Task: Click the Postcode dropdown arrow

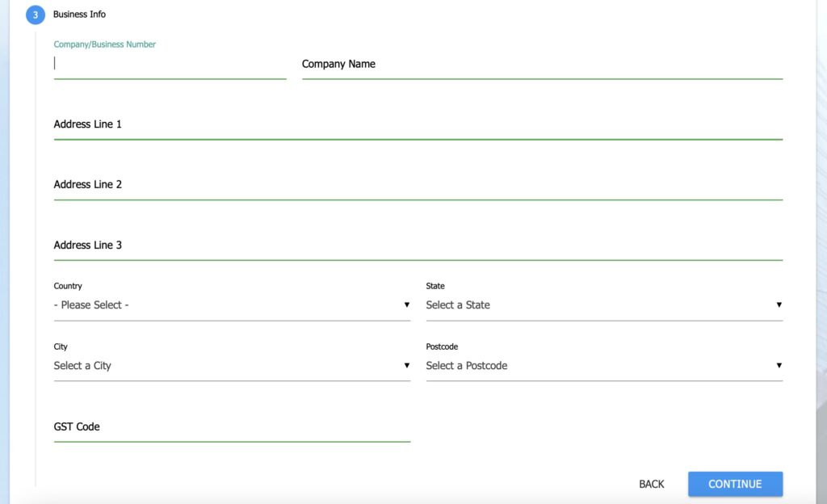Action: (x=779, y=366)
